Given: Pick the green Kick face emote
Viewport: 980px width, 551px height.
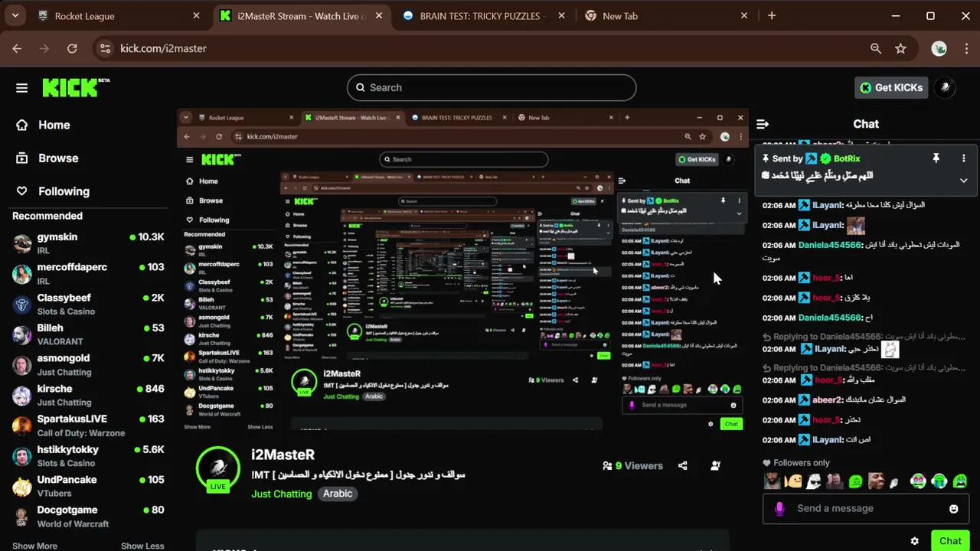Looking at the screenshot, I should (x=856, y=481).
